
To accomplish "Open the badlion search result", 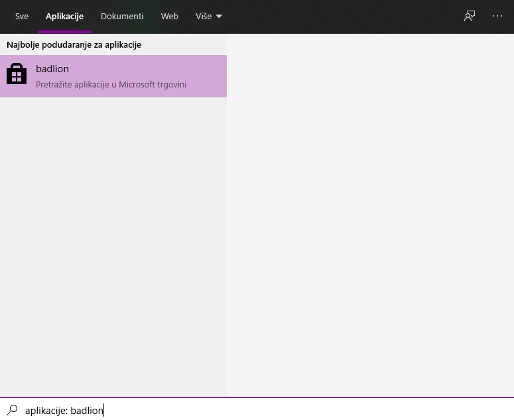I will click(113, 76).
